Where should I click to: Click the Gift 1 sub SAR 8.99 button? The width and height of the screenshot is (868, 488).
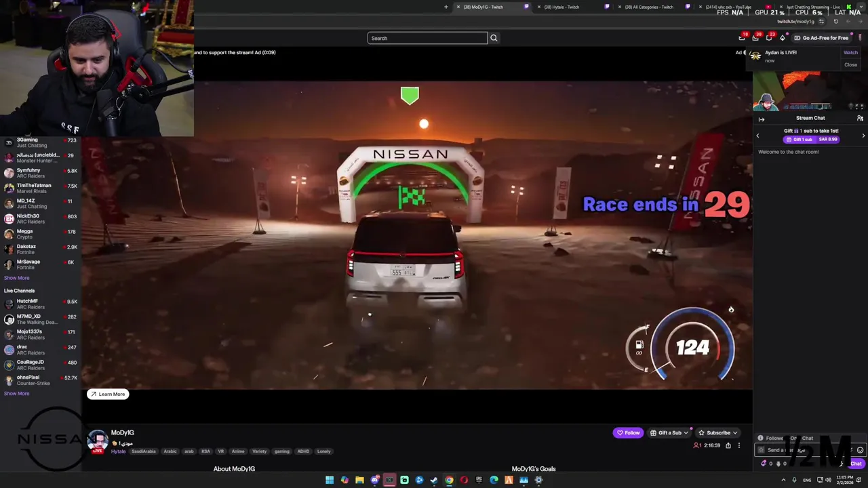tap(812, 139)
